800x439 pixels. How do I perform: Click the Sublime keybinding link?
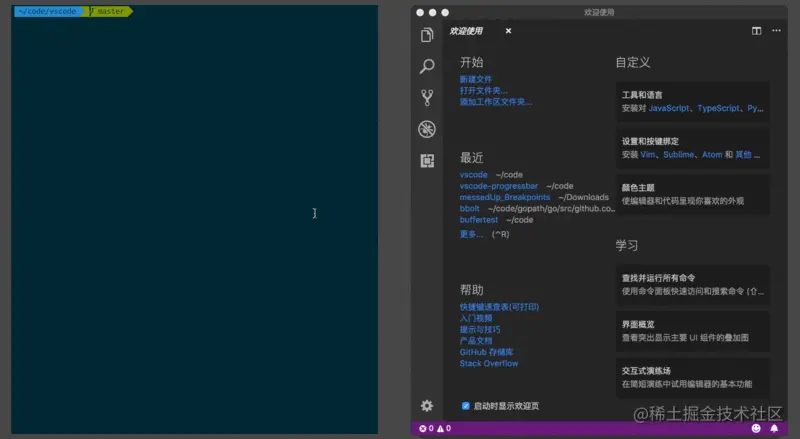pyautogui.click(x=679, y=155)
